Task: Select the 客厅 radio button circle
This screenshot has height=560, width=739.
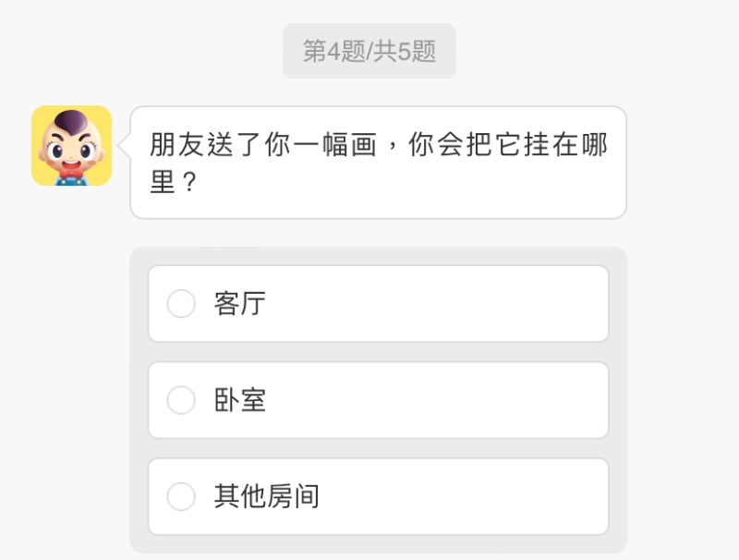Action: pyautogui.click(x=181, y=304)
